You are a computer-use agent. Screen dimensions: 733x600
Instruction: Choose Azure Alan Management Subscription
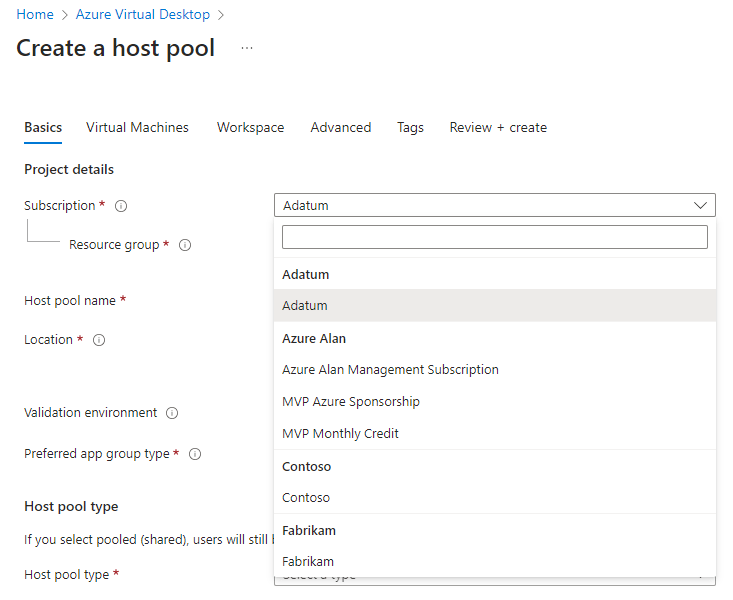[x=390, y=370]
